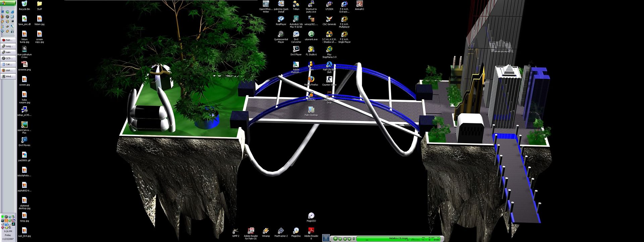Pause playback in the music toolbar
The width and height of the screenshot is (644, 242).
(x=335, y=239)
